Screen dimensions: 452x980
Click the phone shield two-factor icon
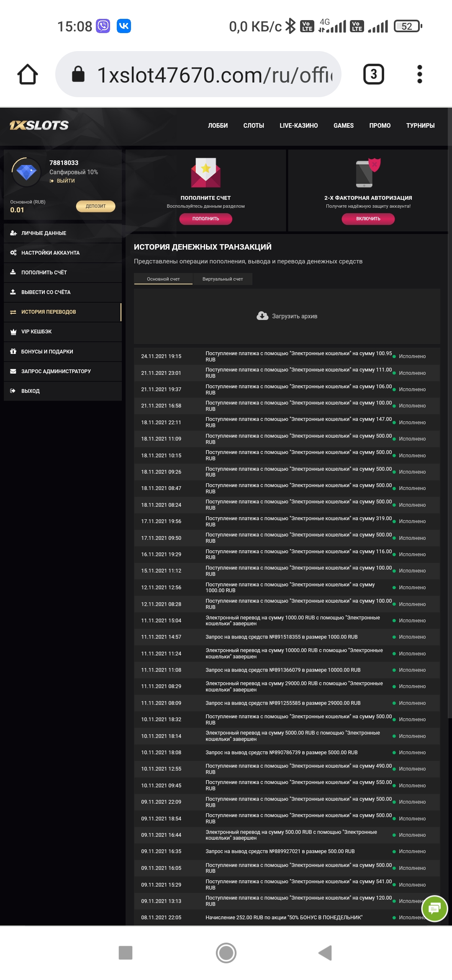[368, 173]
